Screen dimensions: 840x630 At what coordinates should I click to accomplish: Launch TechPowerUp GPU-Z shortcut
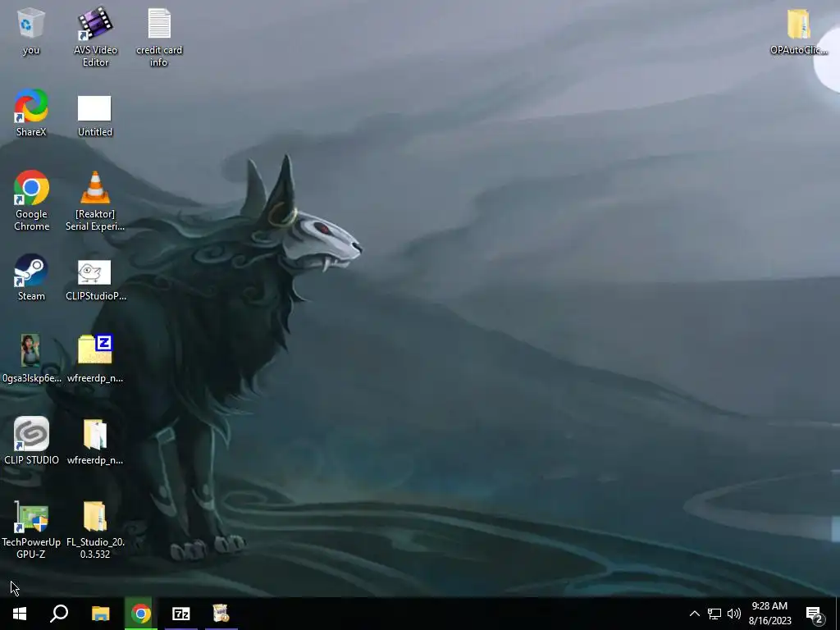click(x=31, y=529)
